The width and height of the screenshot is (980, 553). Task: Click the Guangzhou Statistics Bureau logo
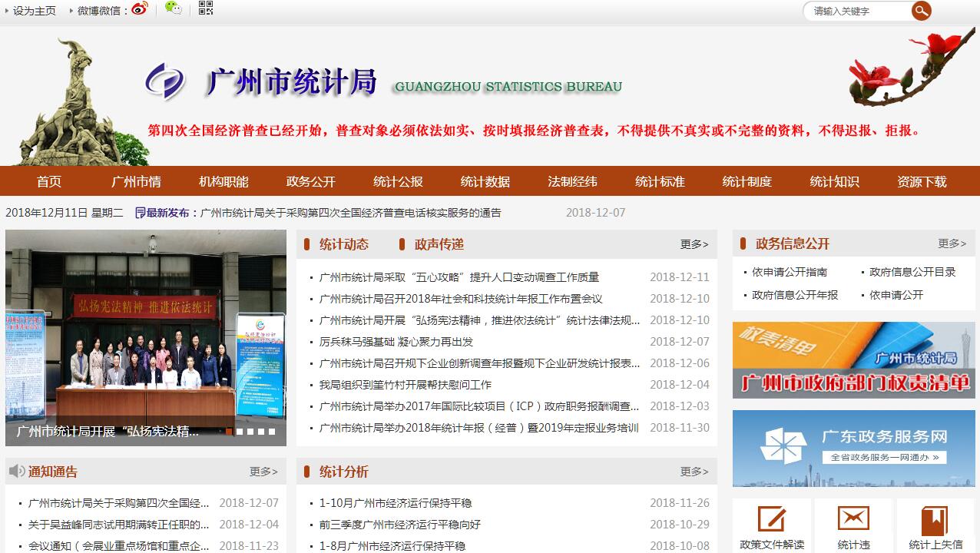[x=166, y=81]
